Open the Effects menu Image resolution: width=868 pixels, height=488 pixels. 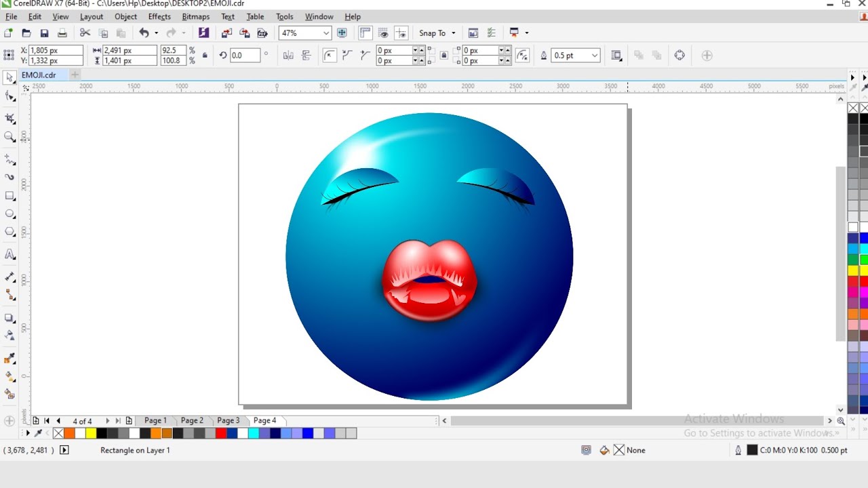159,16
